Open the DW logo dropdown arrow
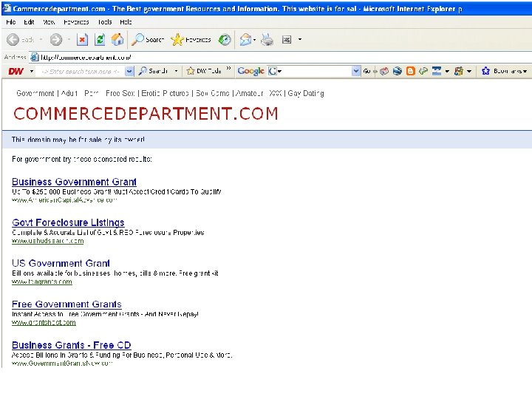 32,71
